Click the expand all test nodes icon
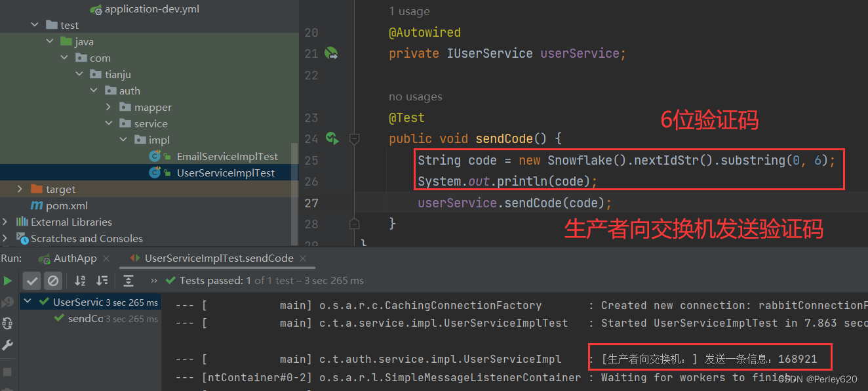Image resolution: width=868 pixels, height=391 pixels. [128, 281]
